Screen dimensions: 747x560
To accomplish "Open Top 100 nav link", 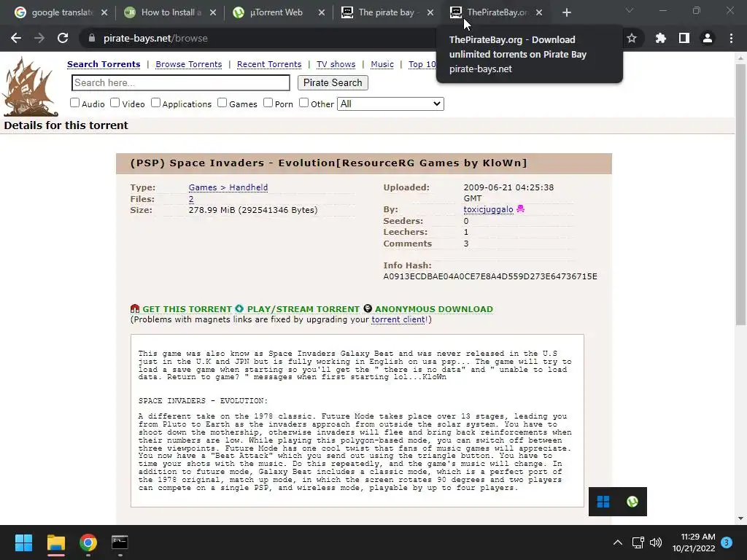I will tap(422, 64).
